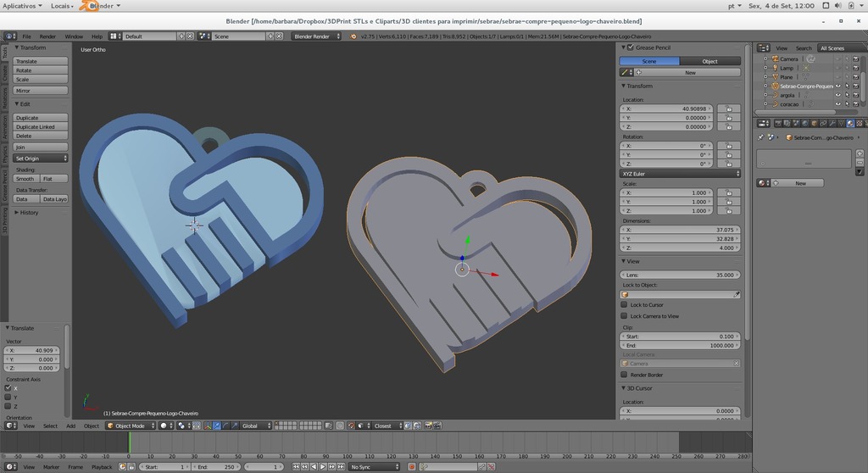
Task: Uncheck the X constraint axis checkbox
Action: tap(8, 388)
